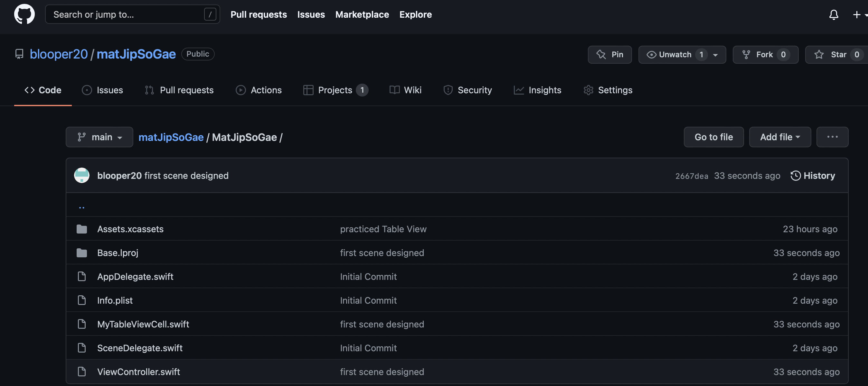Image resolution: width=868 pixels, height=386 pixels.
Task: Click 'Initial Commit' message in AppDelegate.swift row
Action: pyautogui.click(x=368, y=277)
